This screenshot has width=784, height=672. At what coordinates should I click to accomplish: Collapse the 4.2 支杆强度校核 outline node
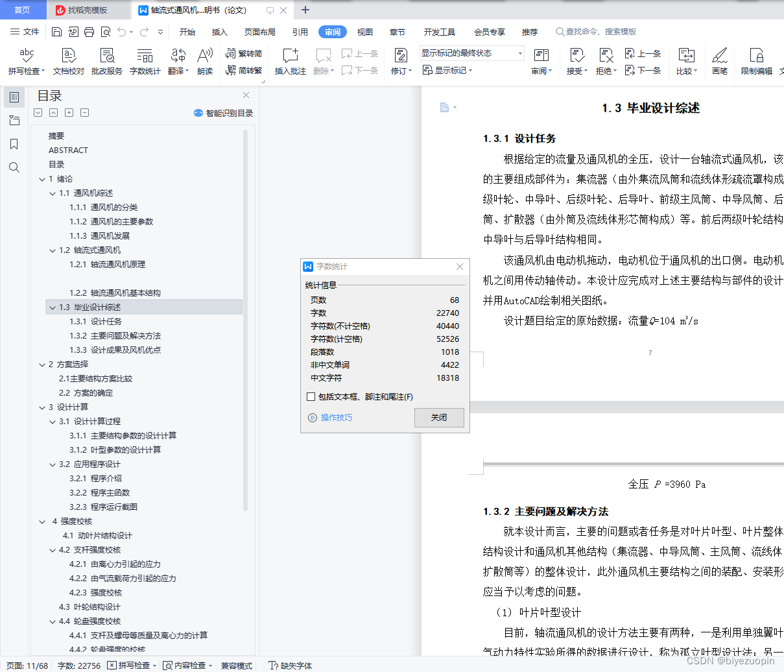point(53,550)
